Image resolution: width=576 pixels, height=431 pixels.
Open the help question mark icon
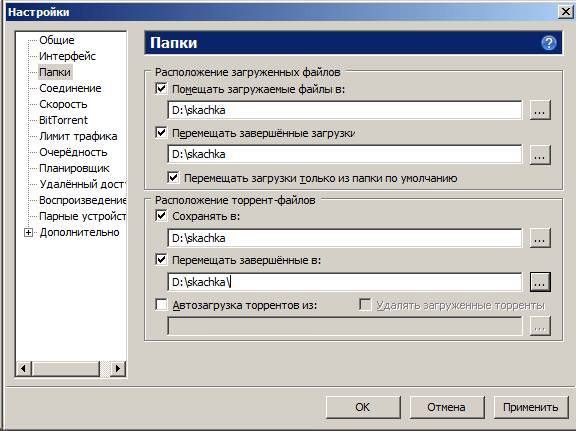click(548, 43)
